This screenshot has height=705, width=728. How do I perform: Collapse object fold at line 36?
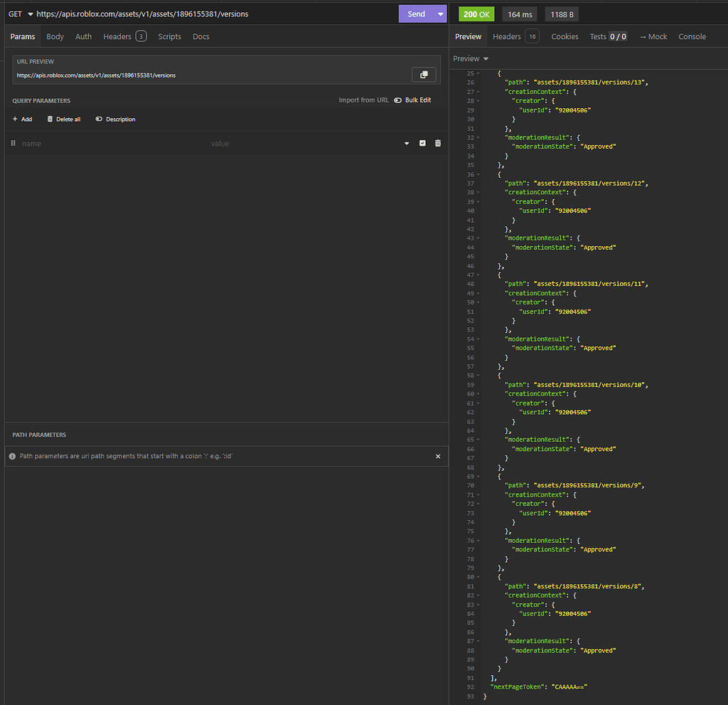(x=478, y=175)
